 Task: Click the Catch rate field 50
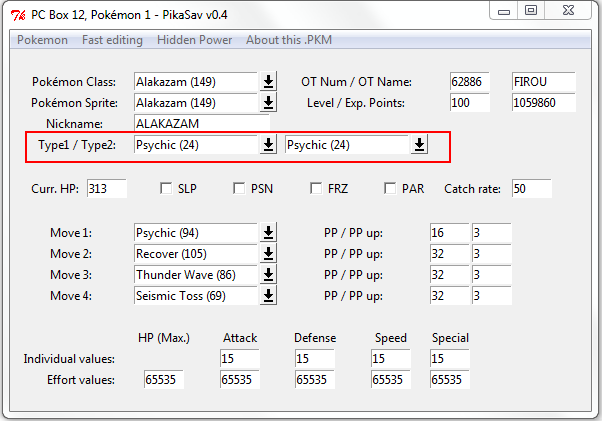pos(532,188)
